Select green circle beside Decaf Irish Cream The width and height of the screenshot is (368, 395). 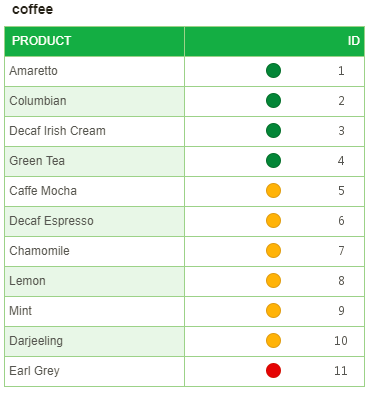[x=273, y=131]
